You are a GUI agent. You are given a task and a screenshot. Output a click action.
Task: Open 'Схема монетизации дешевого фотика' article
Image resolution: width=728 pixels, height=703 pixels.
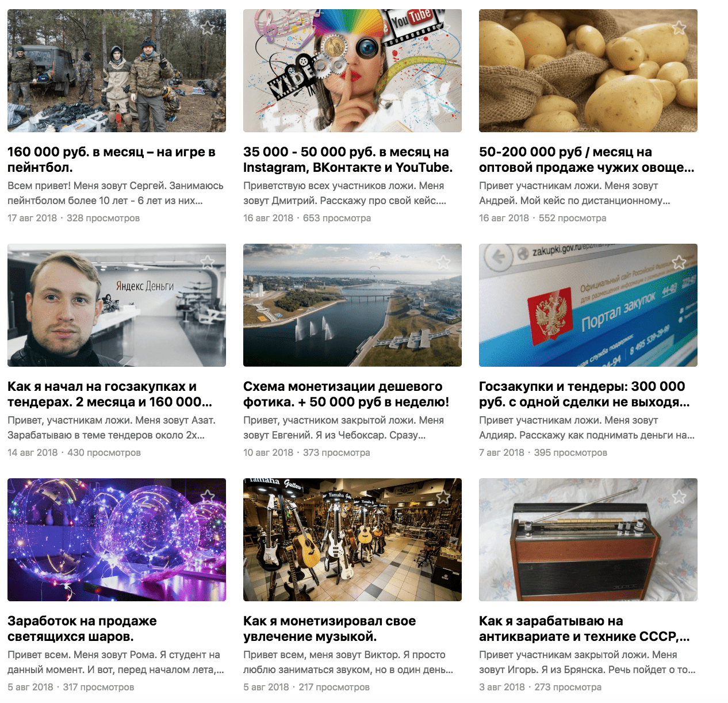[x=346, y=394]
